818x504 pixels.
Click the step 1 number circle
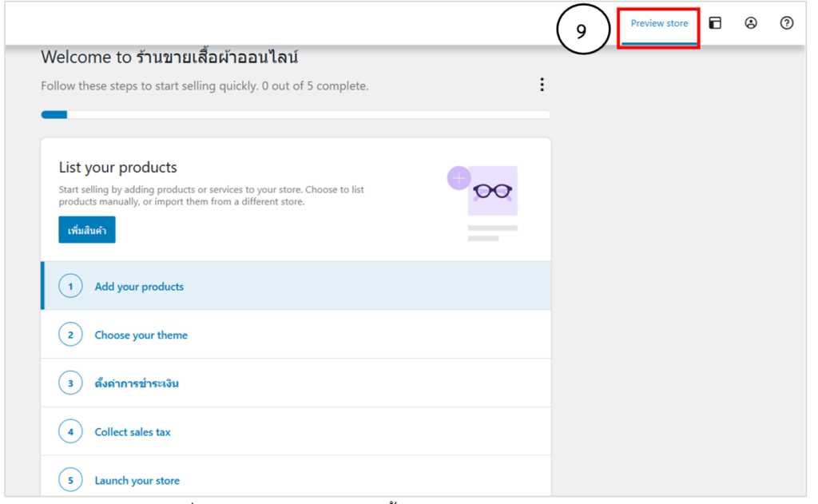click(x=70, y=286)
